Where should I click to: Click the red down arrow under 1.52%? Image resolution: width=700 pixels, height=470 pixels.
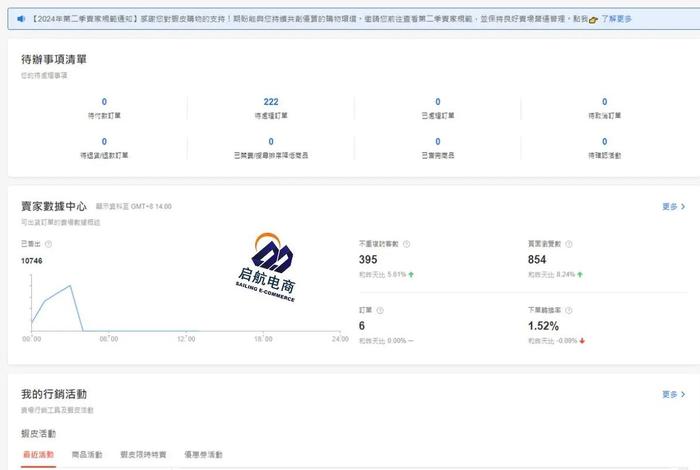click(x=582, y=341)
